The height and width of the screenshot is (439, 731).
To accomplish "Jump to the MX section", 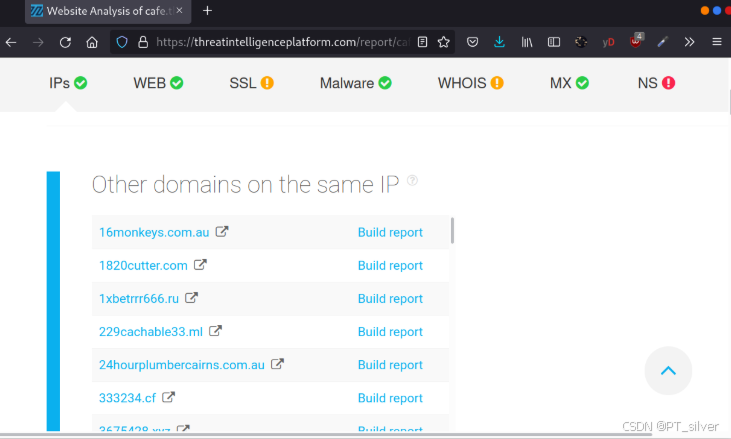I will tap(569, 83).
